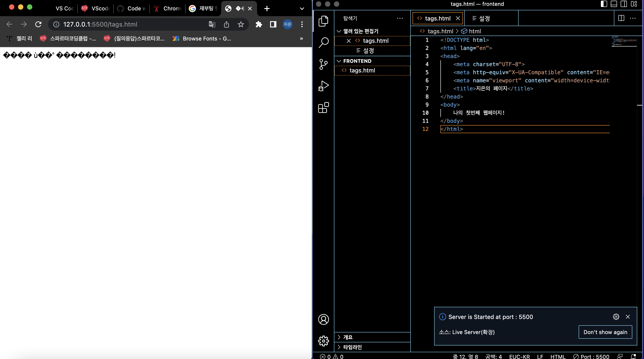The image size is (644, 359).
Task: Change indentation via 공백: 4 status item
Action: 493,356
